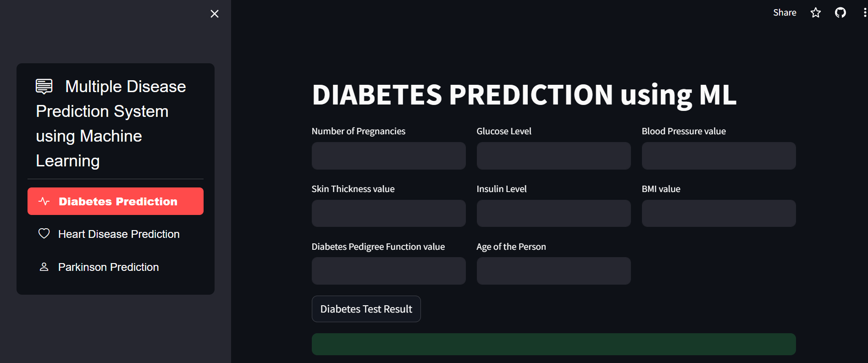Click the Diabetes Prediction activity icon

44,201
